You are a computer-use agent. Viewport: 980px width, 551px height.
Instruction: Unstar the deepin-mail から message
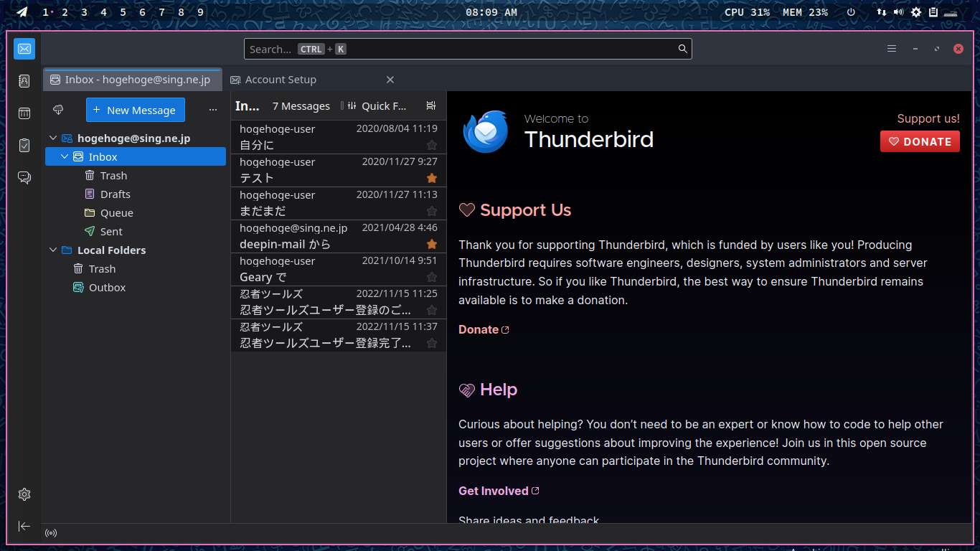pyautogui.click(x=432, y=244)
